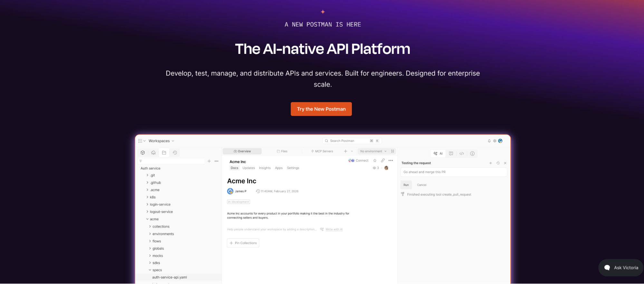Select the Docs tab
This screenshot has height=284, width=644.
(x=234, y=168)
